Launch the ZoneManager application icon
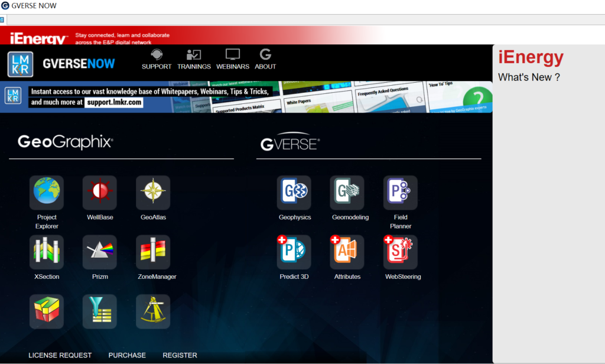605x364 pixels. click(x=153, y=252)
